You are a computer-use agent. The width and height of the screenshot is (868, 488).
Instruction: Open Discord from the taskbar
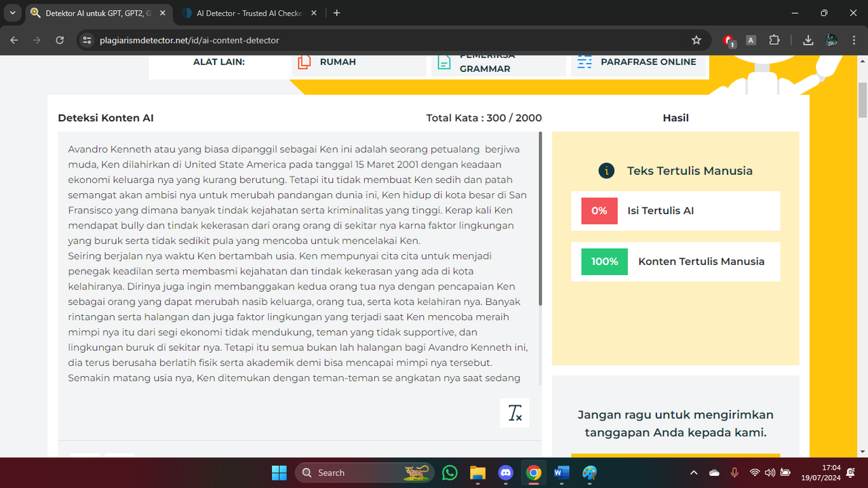tap(506, 472)
